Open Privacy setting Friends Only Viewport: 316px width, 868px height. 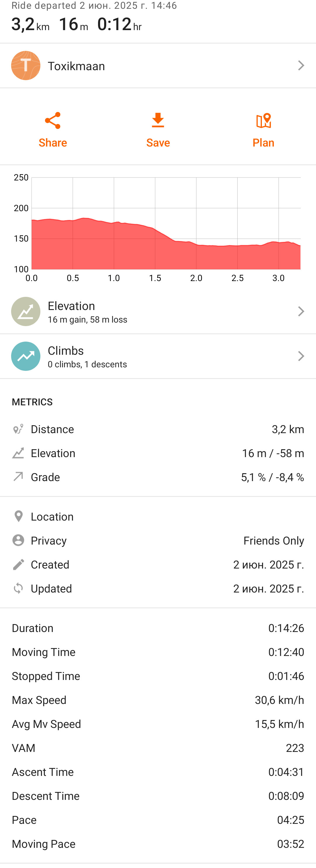click(158, 540)
